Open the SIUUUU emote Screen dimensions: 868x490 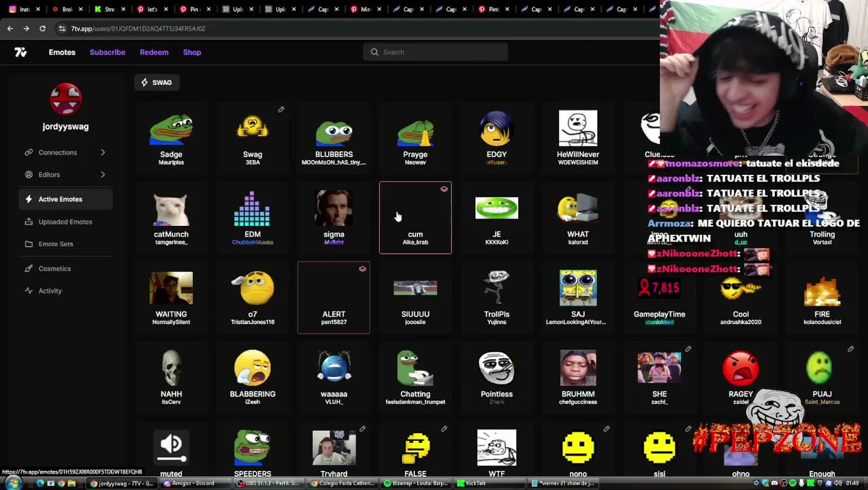[x=415, y=298]
